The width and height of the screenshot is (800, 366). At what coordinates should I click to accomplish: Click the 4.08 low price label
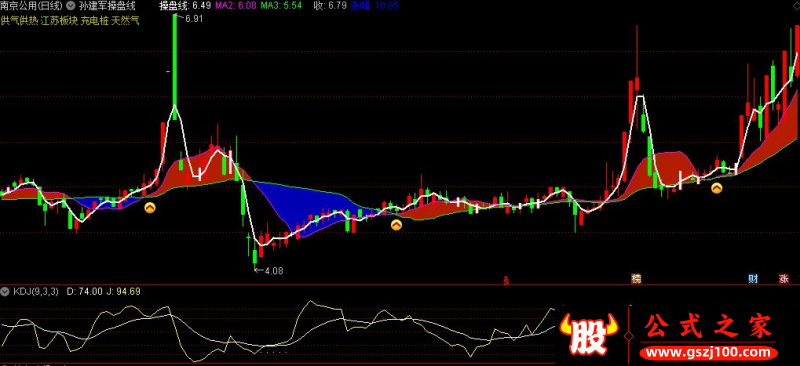tap(273, 271)
